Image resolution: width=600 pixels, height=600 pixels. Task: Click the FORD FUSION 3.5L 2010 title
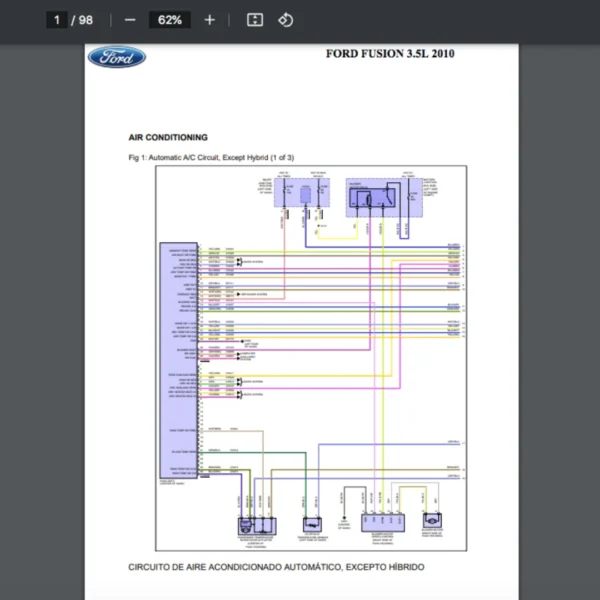[389, 54]
